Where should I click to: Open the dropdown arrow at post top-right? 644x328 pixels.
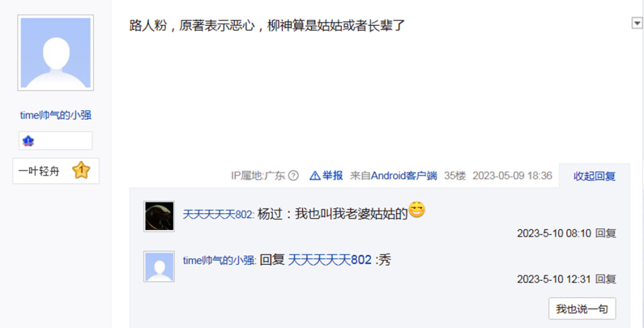tap(637, 23)
